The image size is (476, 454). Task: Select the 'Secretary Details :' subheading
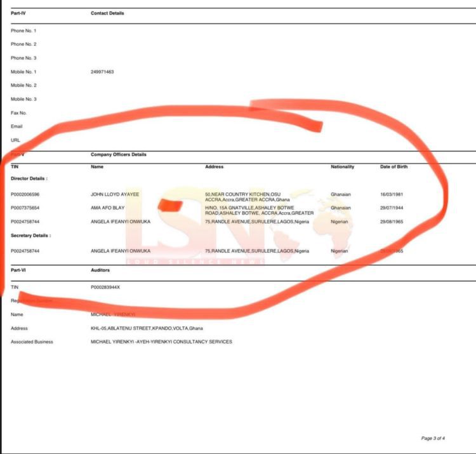coord(30,236)
